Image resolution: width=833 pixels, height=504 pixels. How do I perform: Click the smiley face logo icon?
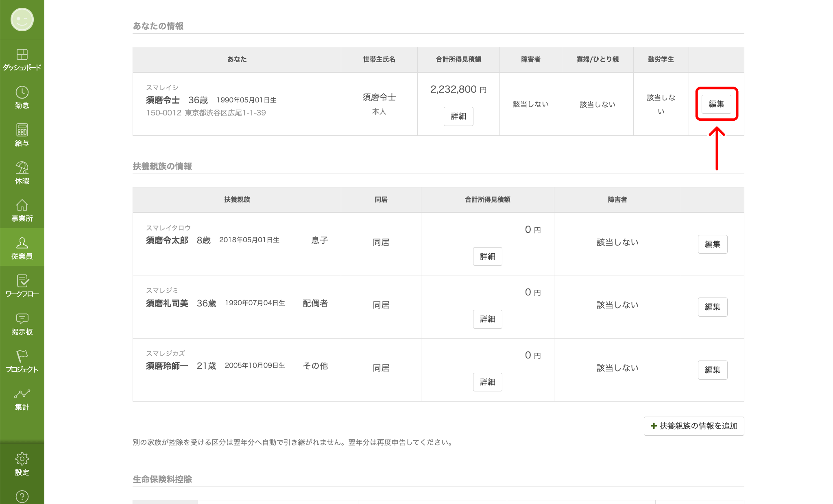[x=22, y=20]
